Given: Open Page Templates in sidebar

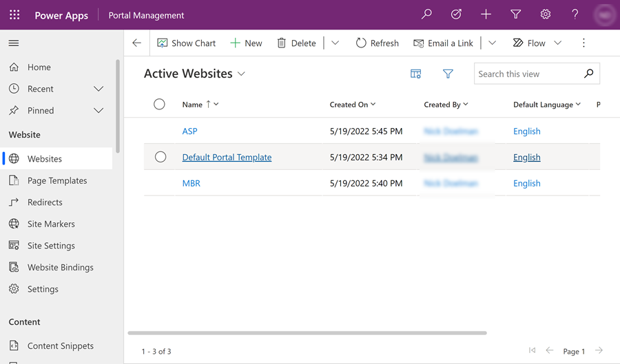Looking at the screenshot, I should pos(57,180).
